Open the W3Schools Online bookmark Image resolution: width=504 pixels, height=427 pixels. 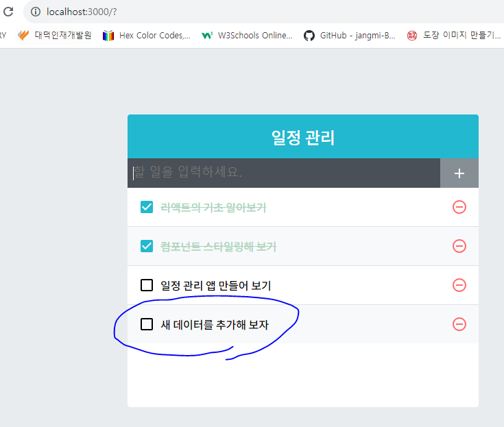[x=247, y=36]
